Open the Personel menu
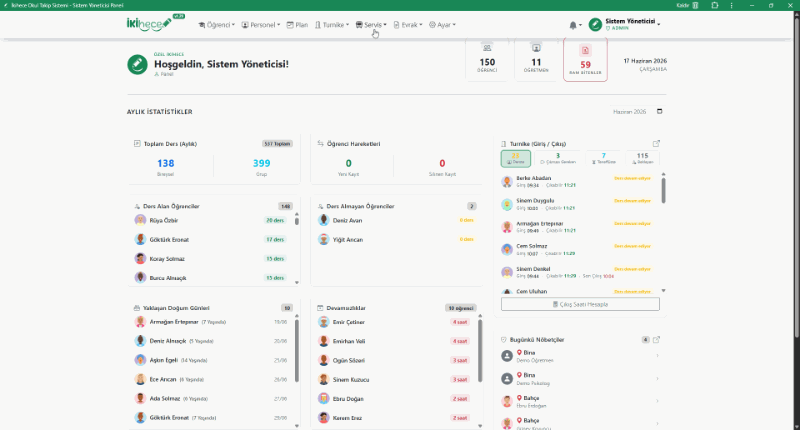Image resolution: width=800 pixels, height=430 pixels. point(261,24)
